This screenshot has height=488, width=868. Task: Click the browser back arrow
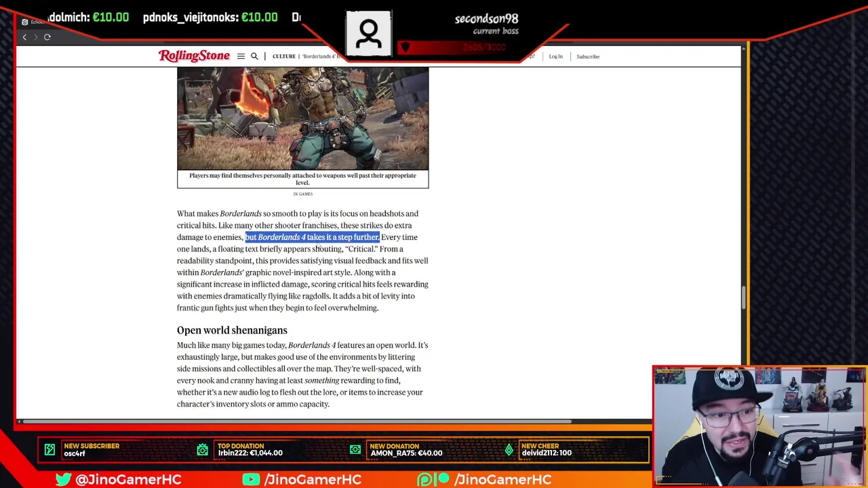[24, 37]
